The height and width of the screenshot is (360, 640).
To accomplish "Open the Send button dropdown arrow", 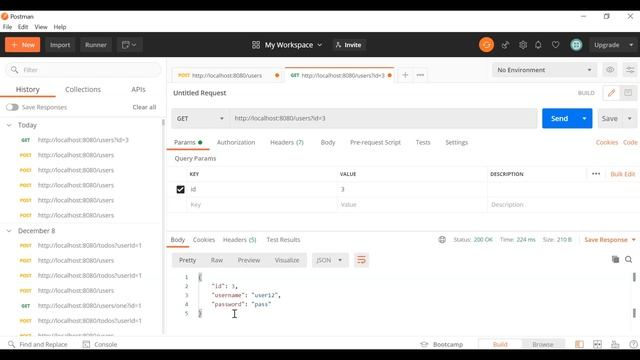I will click(584, 118).
